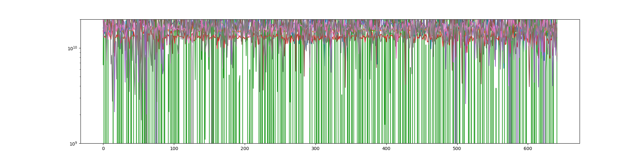The width and height of the screenshot is (644, 161).
Task: Click the short isolated green segment before x=200
Action: 239,80
